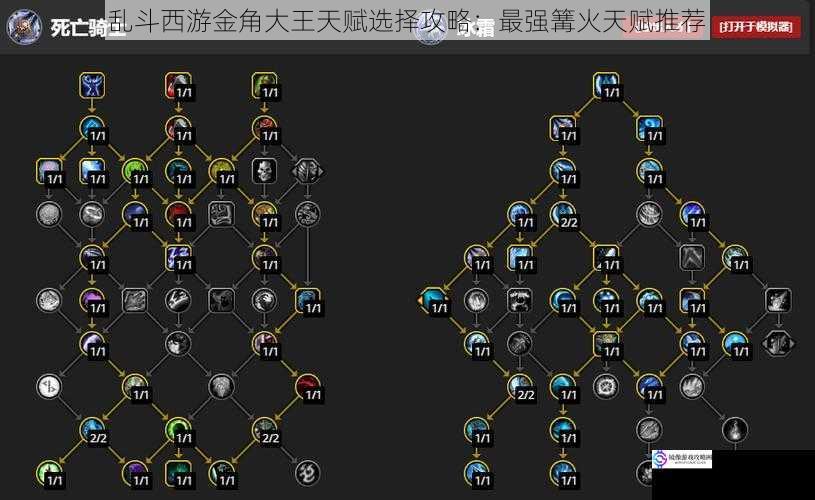
Task: Select left square talent in Frost tree second row
Action: pyautogui.click(x=563, y=128)
